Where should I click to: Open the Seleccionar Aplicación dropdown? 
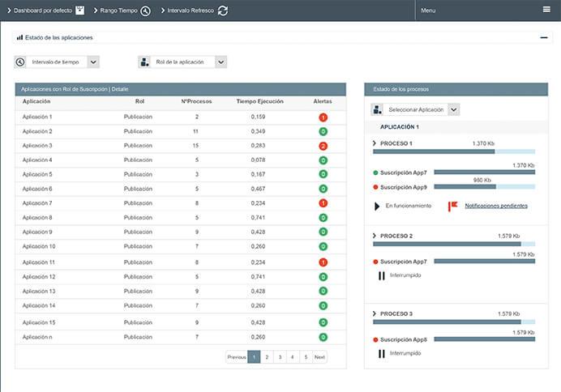(x=453, y=109)
